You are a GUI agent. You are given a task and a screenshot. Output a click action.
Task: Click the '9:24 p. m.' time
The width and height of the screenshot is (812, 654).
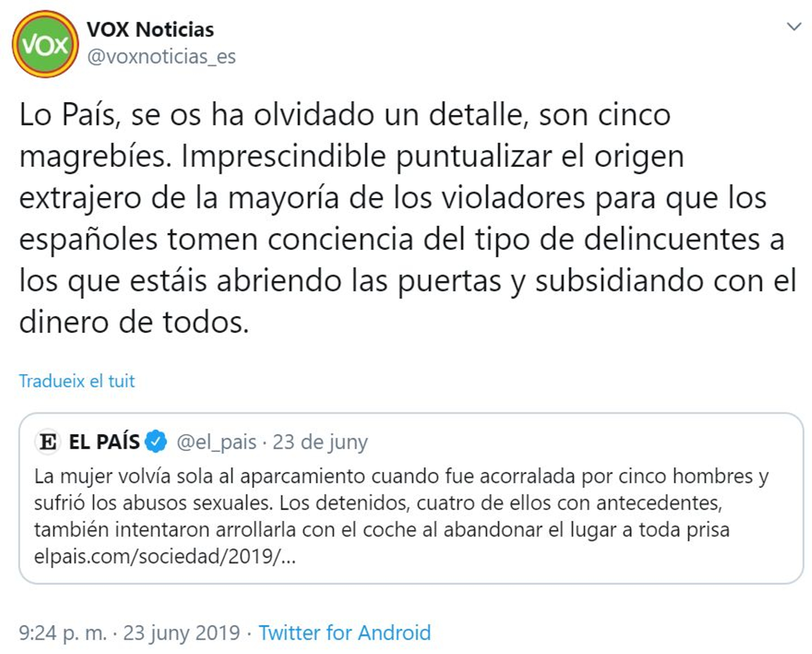(63, 633)
